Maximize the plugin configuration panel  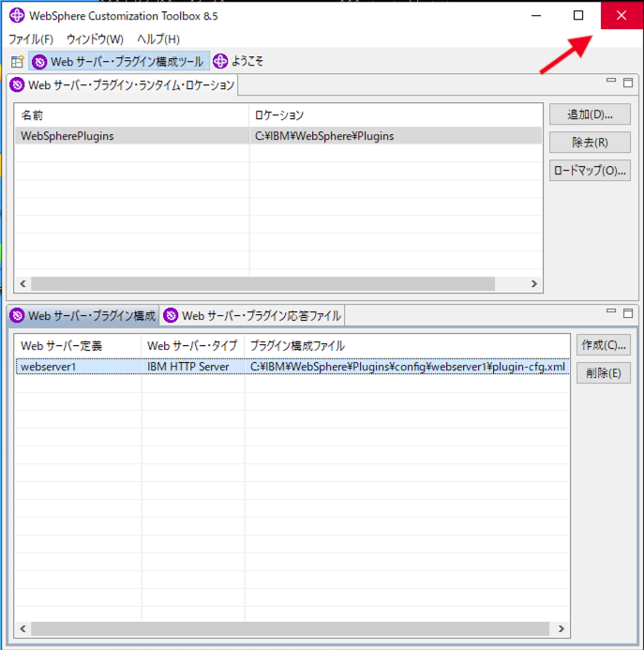pos(628,313)
